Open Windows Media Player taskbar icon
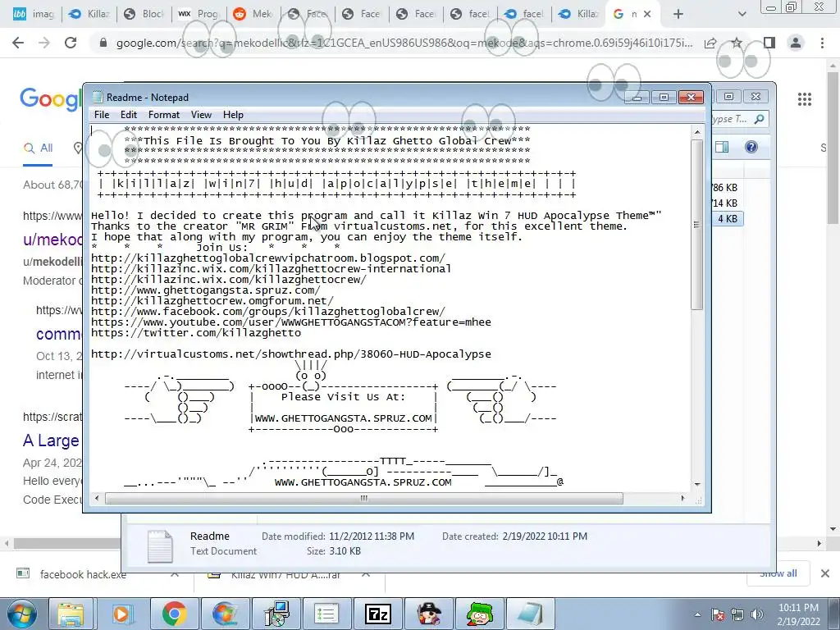 coord(121,614)
